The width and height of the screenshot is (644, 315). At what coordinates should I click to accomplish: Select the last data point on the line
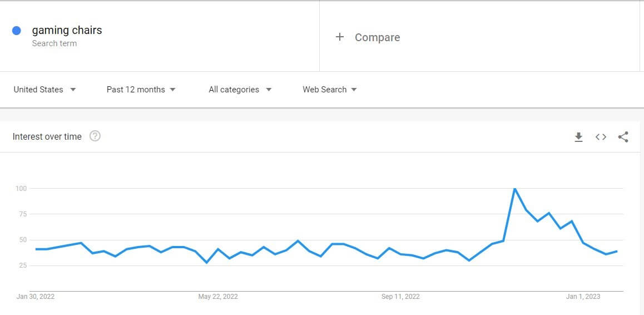click(617, 251)
